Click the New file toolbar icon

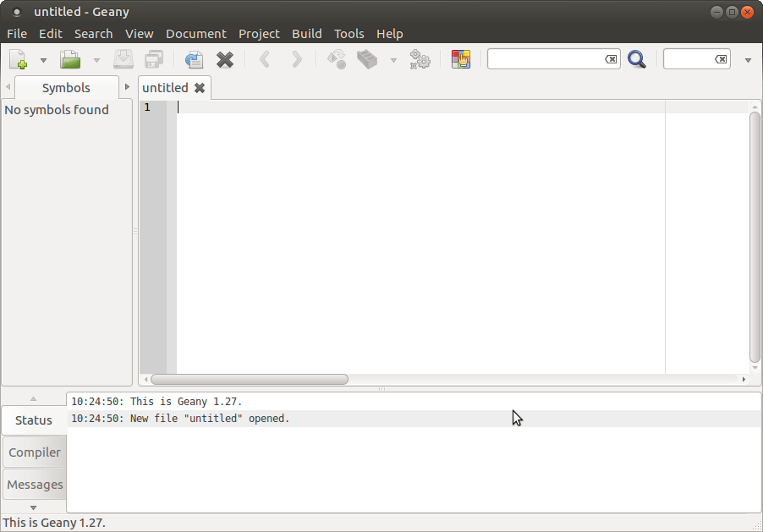19,60
